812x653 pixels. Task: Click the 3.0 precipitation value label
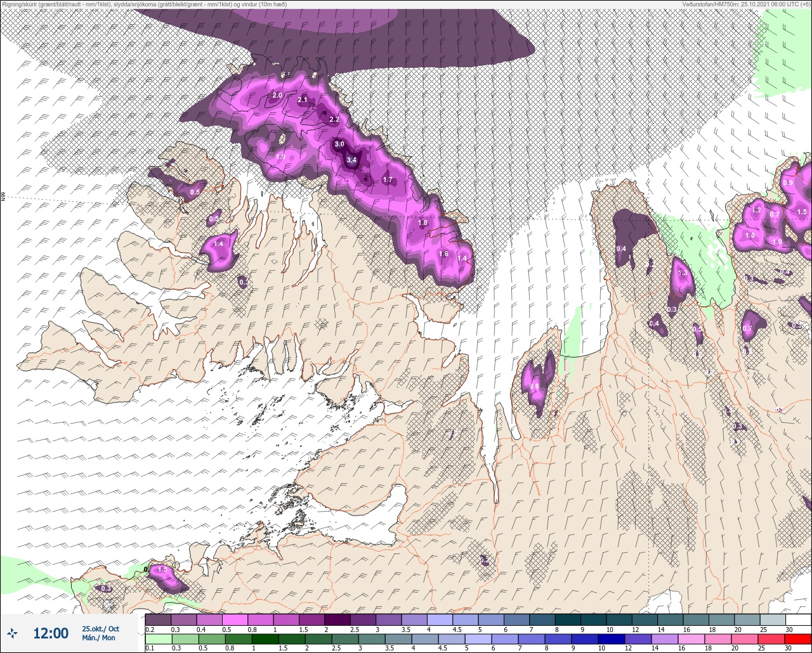click(339, 144)
